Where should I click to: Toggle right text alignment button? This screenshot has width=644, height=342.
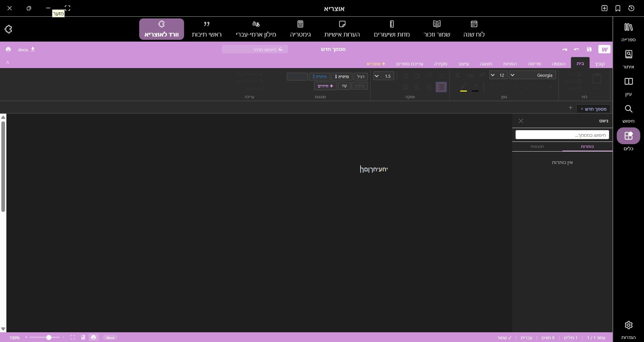click(x=441, y=87)
